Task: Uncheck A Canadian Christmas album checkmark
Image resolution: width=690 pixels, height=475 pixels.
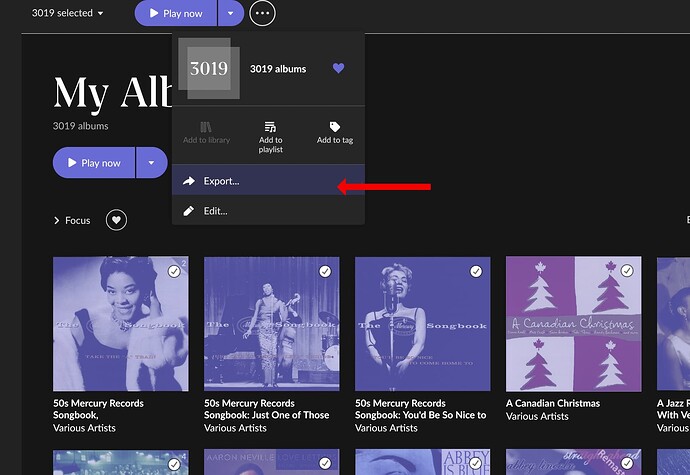Action: (x=627, y=271)
